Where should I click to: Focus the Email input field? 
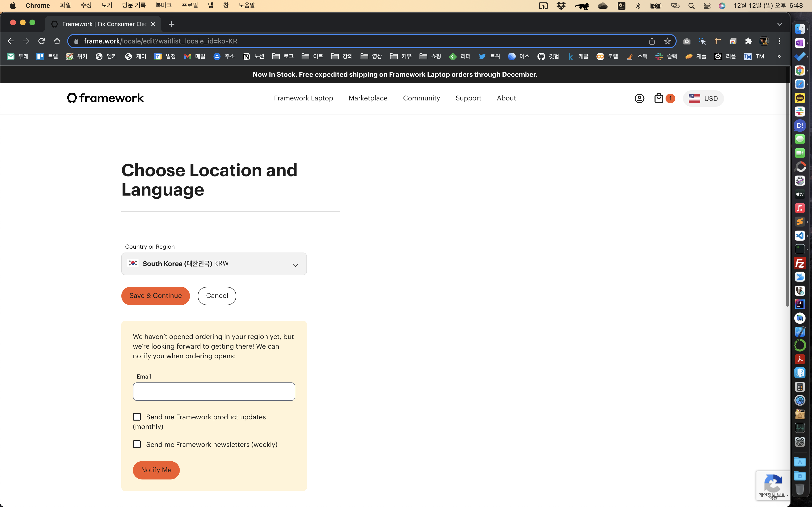coord(214,391)
